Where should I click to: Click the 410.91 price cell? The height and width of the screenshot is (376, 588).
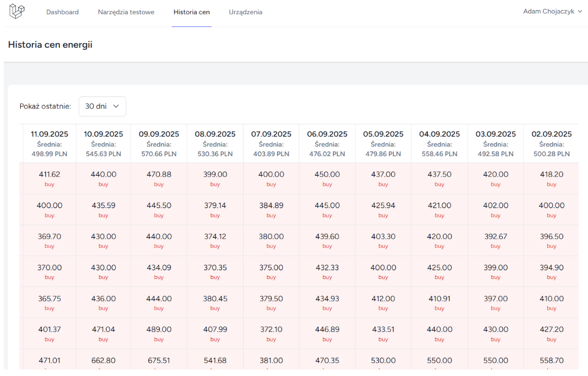click(x=440, y=303)
